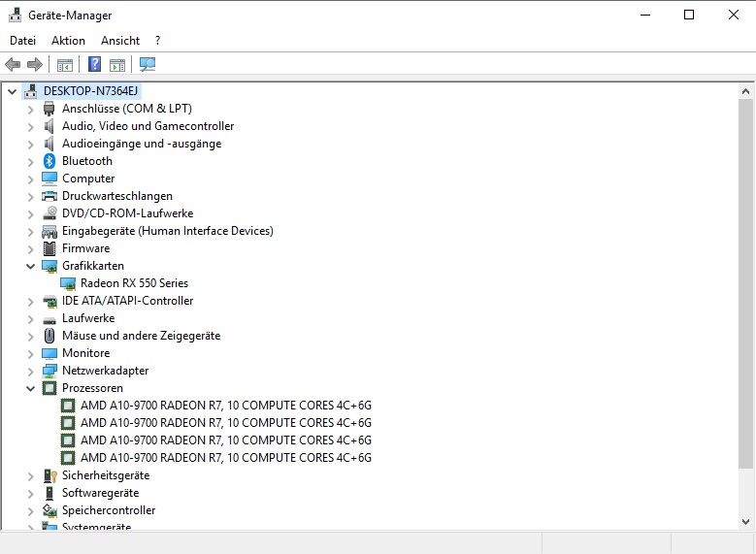Expand the Firmware category
756x554 pixels.
30,249
